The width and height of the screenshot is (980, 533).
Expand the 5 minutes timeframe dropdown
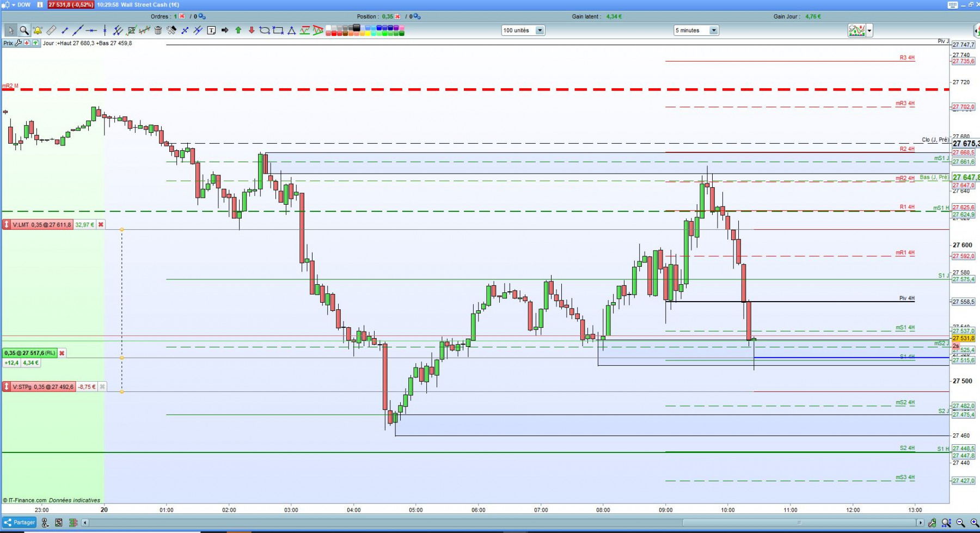(714, 30)
